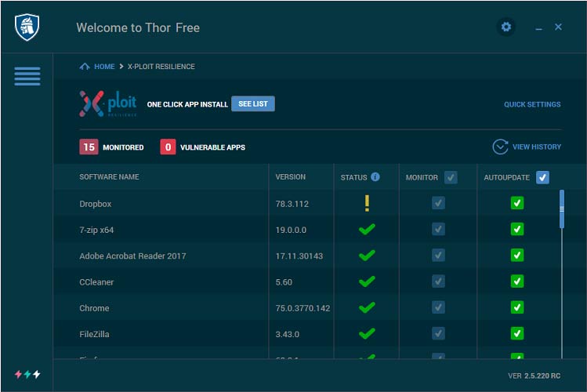The height and width of the screenshot is (392, 587).
Task: Toggle FileZilla autoupdate checkbox
Action: pos(517,333)
